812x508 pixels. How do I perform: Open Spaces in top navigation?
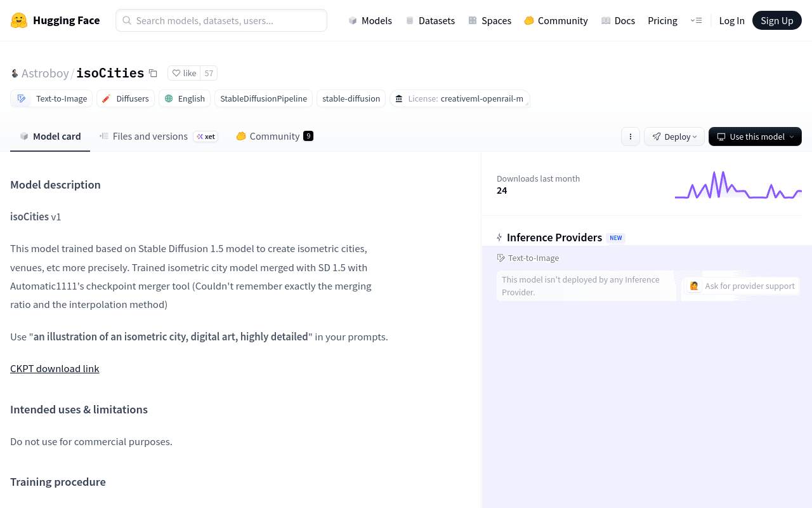(490, 20)
